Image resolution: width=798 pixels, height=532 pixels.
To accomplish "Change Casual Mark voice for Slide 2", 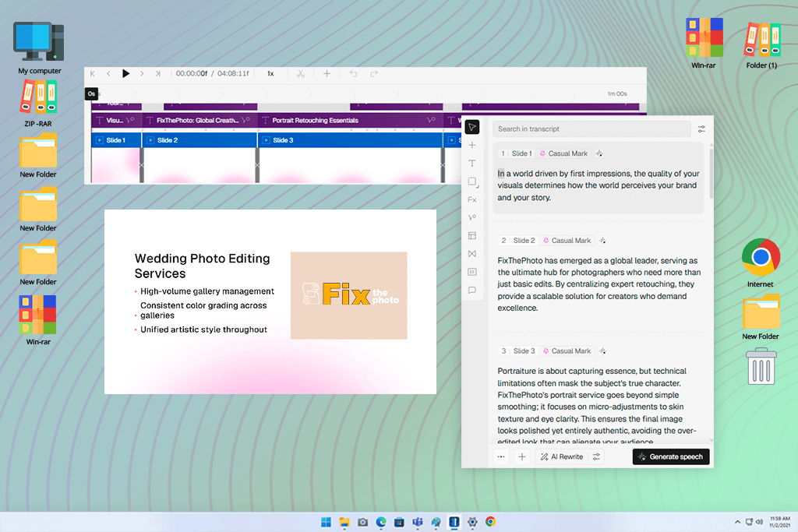I will coord(567,241).
